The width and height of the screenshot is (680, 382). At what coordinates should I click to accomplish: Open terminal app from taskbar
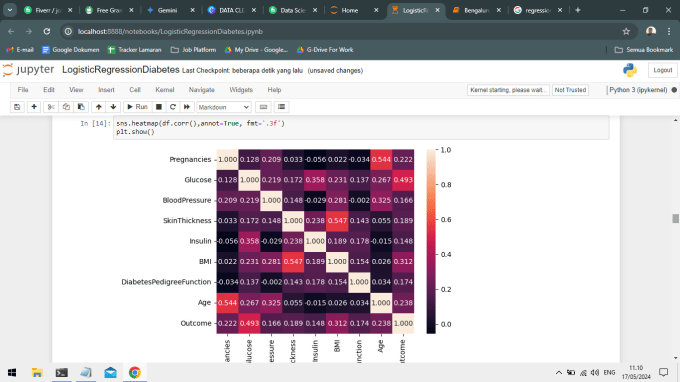click(62, 372)
